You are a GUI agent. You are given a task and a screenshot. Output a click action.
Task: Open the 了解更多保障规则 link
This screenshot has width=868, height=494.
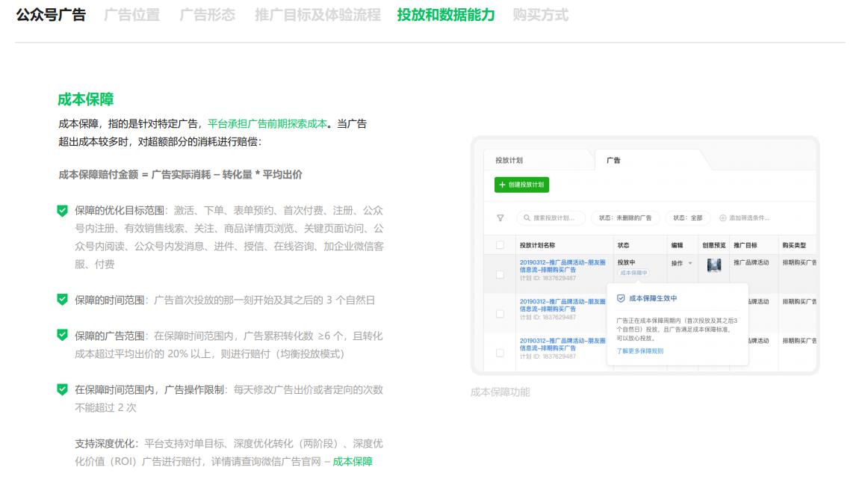[639, 351]
